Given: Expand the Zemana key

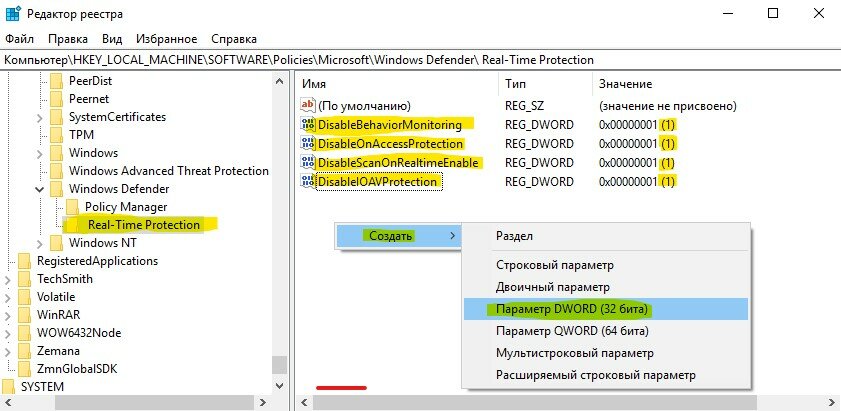Looking at the screenshot, I should pos(8,351).
